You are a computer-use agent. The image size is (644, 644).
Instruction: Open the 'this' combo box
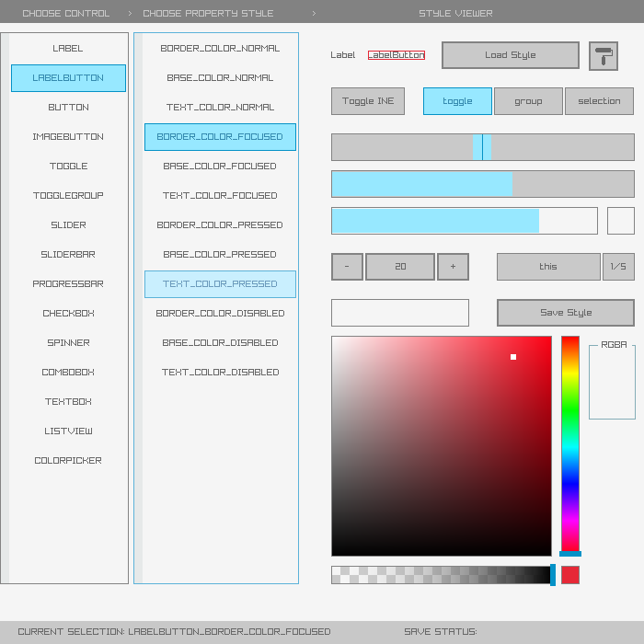coord(548,267)
